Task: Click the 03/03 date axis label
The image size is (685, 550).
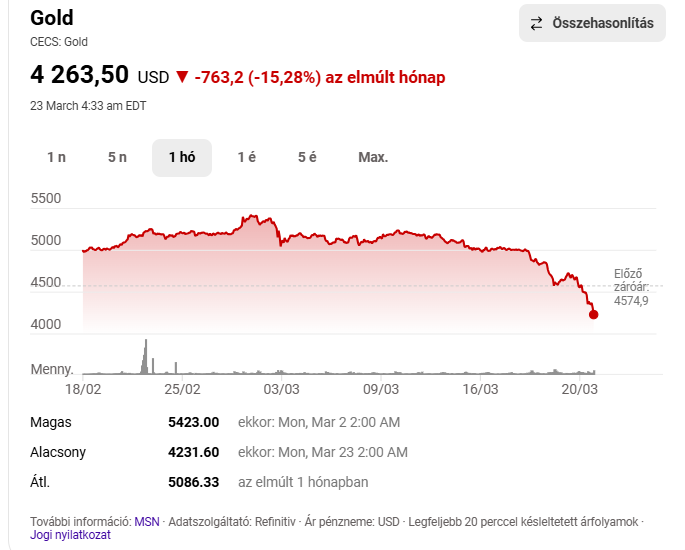Action: 281,388
